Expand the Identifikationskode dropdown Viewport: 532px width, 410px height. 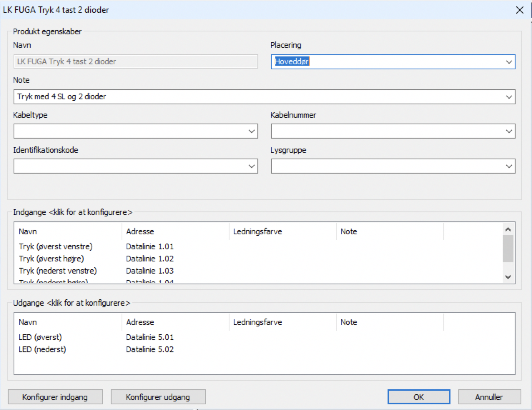(x=251, y=166)
